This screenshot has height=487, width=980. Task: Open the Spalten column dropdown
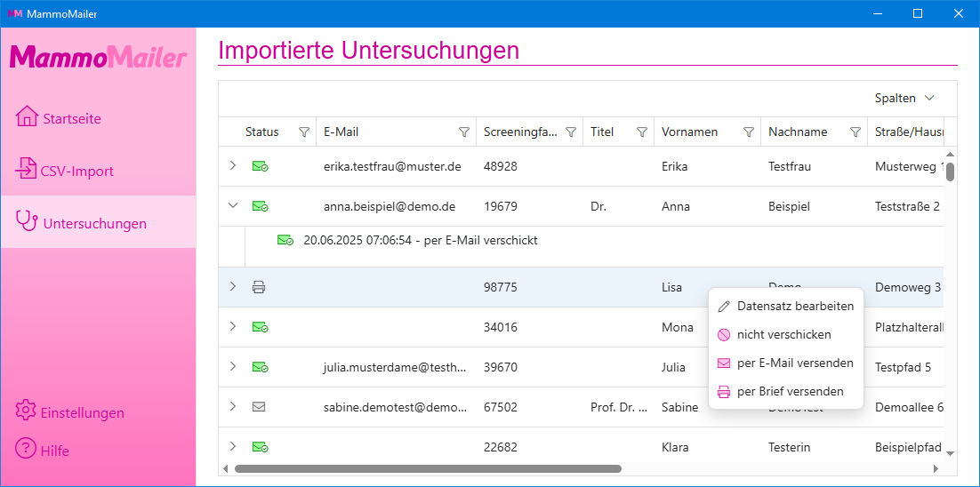(904, 98)
